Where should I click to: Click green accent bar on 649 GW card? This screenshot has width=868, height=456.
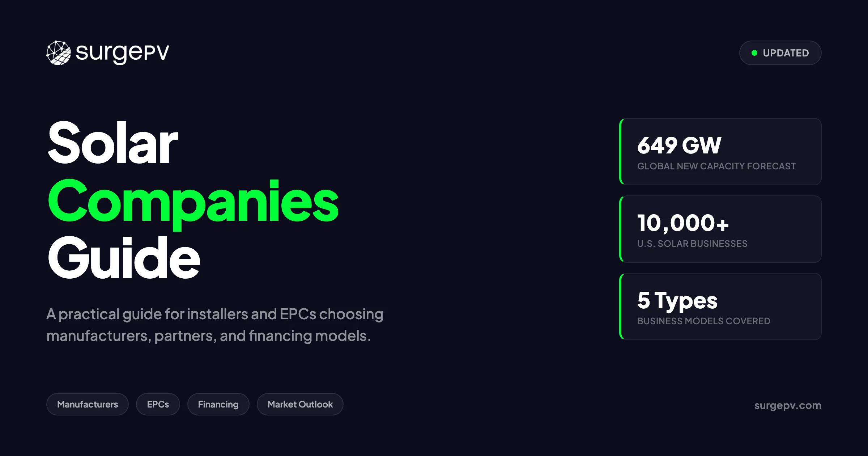(x=621, y=152)
